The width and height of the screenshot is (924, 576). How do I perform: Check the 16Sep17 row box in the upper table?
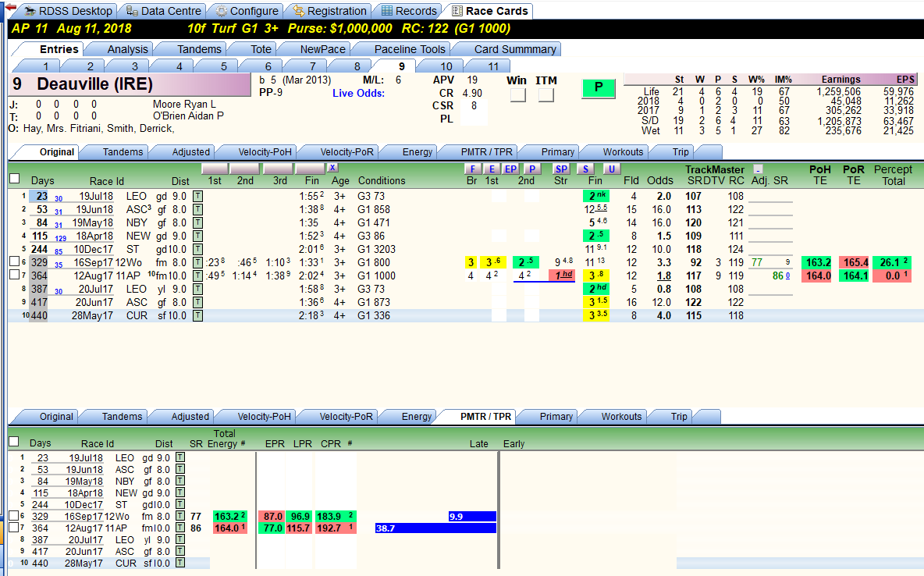click(15, 261)
